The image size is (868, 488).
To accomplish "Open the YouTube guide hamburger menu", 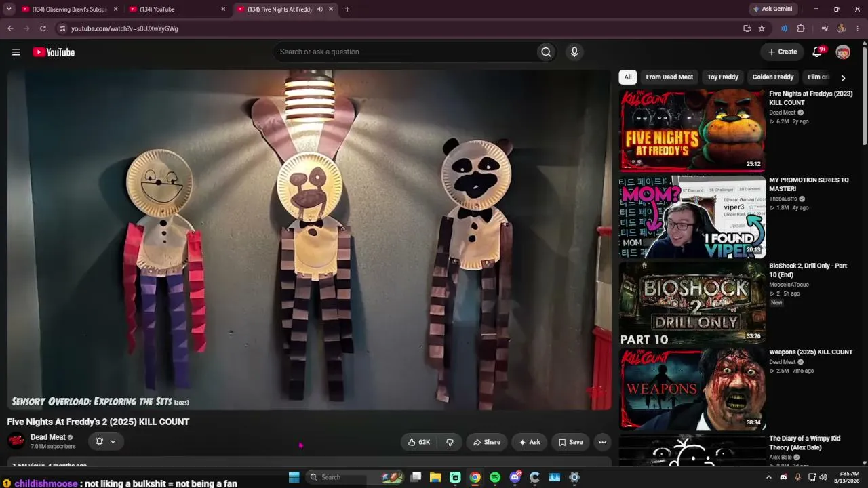I will (16, 52).
